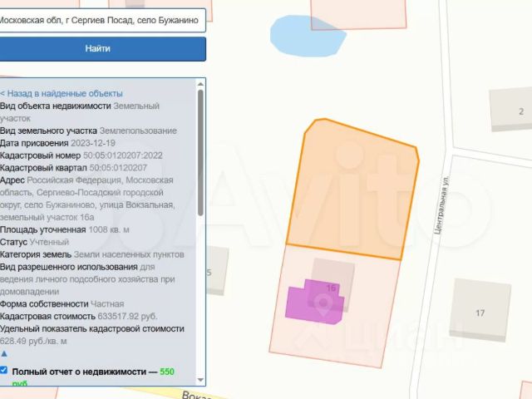This screenshot has width=532, height=399.
Task: Click cadastral number 50:05:0120207:2022
Action: click(123, 155)
